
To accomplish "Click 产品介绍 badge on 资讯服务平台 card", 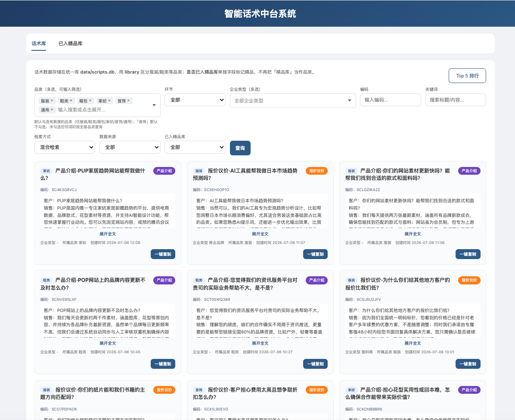I will (316, 280).
